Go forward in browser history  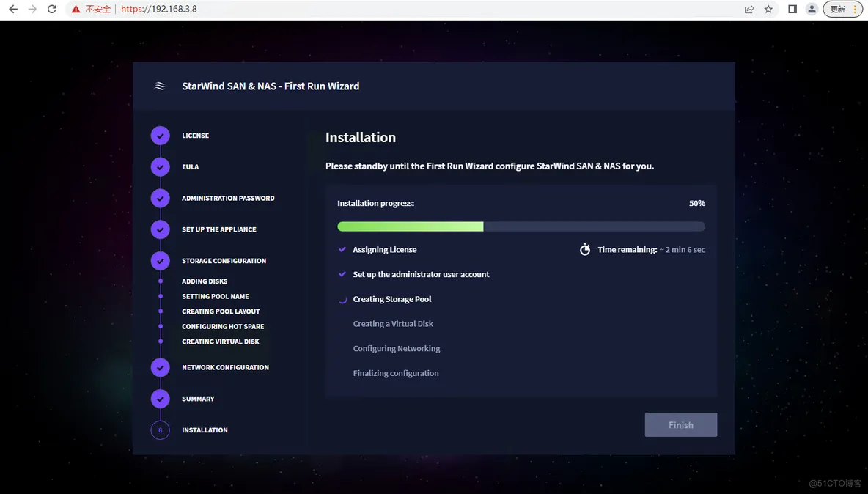(33, 9)
